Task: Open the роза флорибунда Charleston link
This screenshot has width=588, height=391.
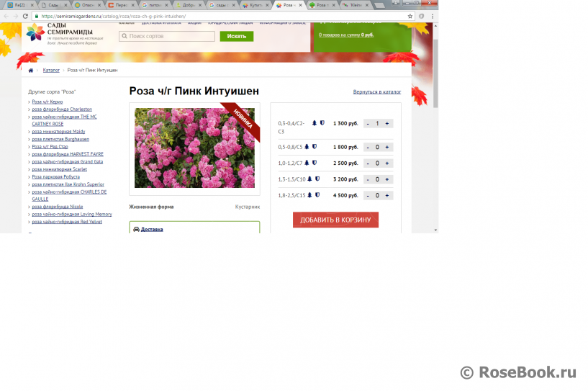Action: (x=62, y=109)
